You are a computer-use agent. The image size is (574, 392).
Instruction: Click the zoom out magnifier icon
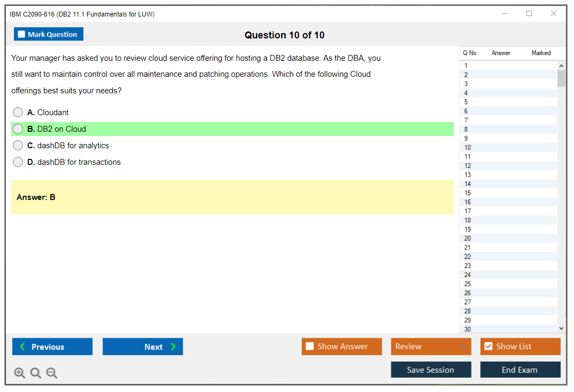tap(52, 373)
